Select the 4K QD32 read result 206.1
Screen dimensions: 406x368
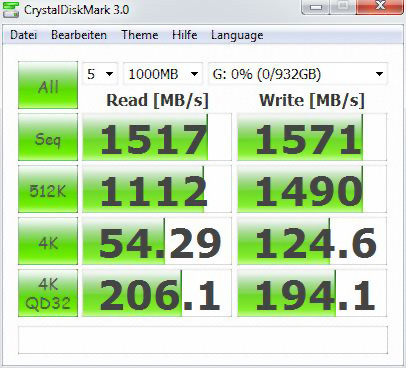tap(157, 293)
